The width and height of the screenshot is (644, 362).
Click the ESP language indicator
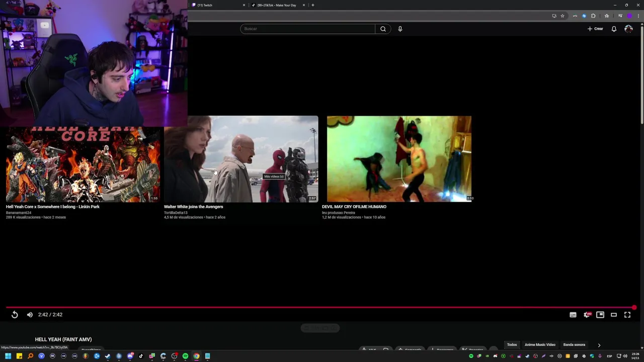609,356
